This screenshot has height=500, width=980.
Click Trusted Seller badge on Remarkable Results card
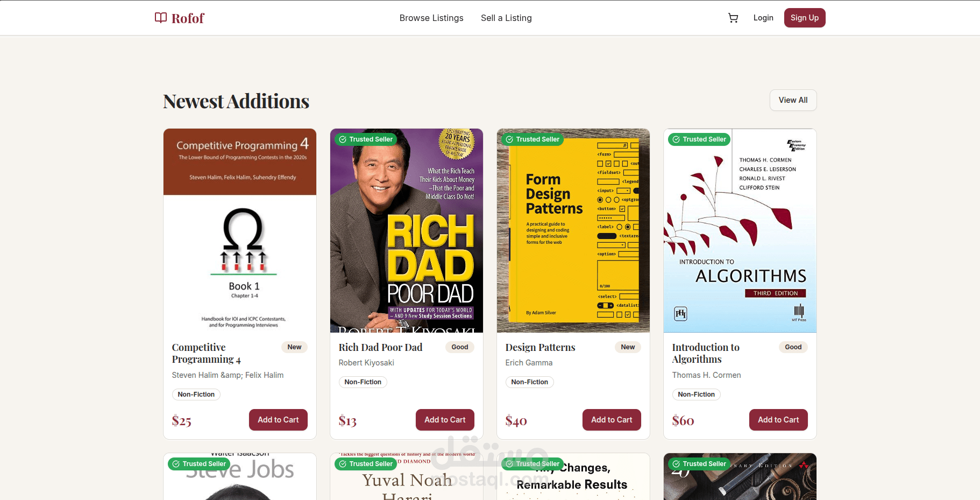532,464
